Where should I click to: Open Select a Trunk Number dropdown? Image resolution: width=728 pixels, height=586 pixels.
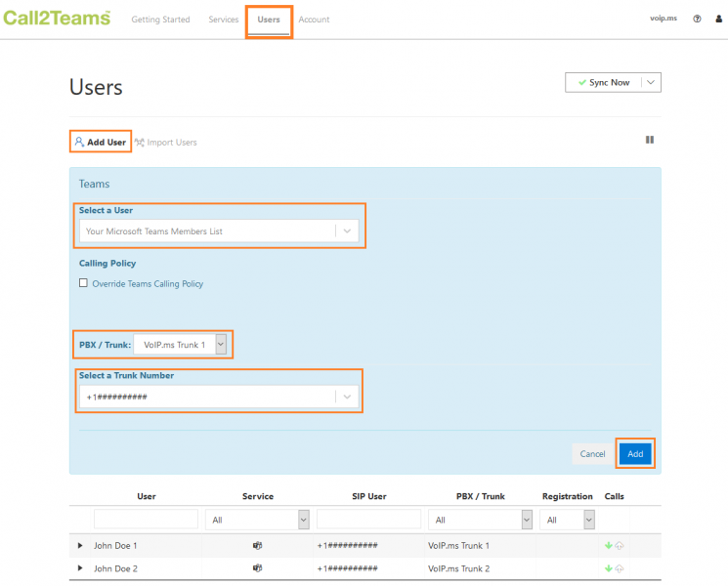219,397
